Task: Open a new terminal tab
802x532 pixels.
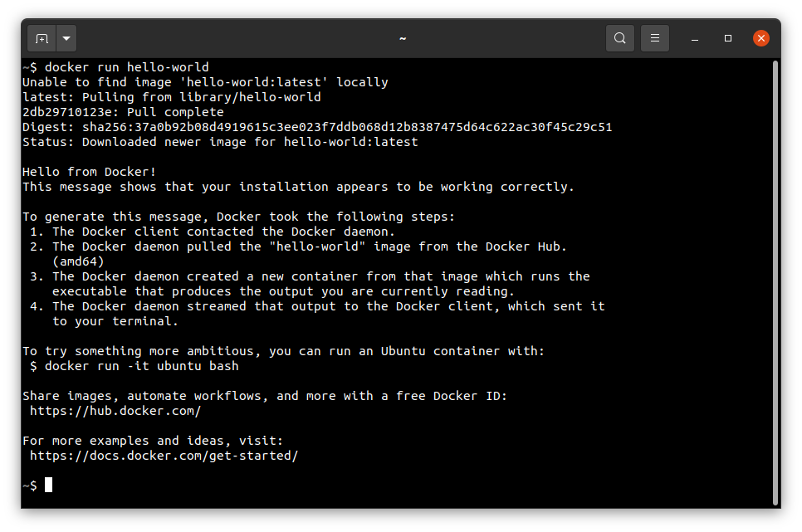Action: point(42,38)
